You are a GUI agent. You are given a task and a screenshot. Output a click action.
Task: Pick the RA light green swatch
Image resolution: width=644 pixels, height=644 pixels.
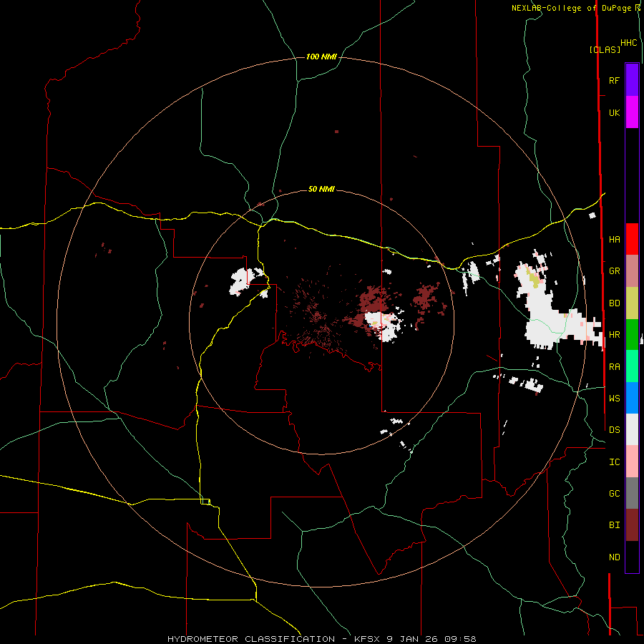632,366
